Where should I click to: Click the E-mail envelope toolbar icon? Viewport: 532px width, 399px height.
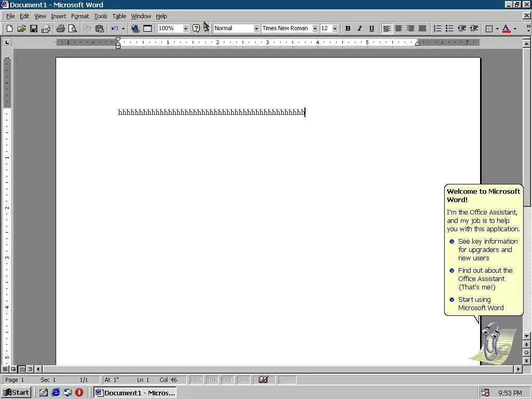(46, 29)
